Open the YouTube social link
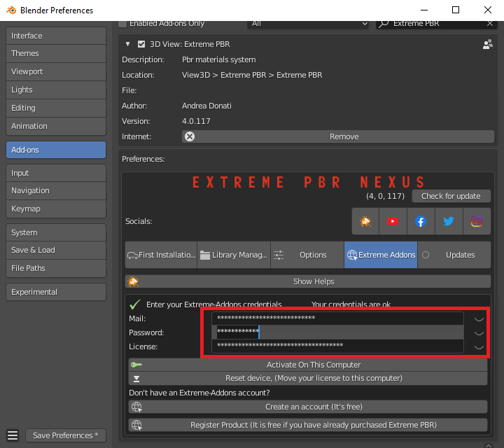 click(393, 221)
